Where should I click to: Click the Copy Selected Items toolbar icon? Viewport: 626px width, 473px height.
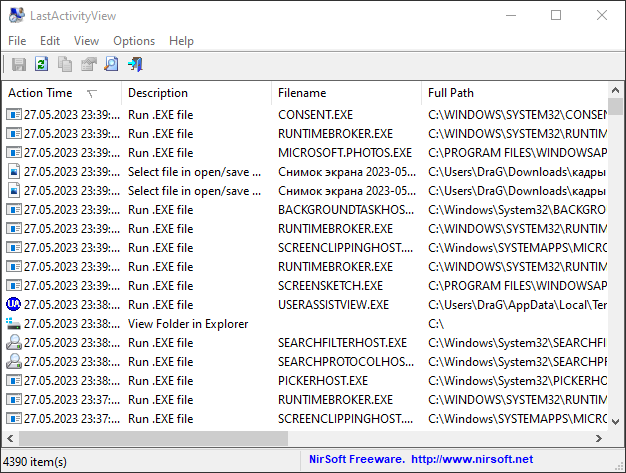tap(65, 65)
